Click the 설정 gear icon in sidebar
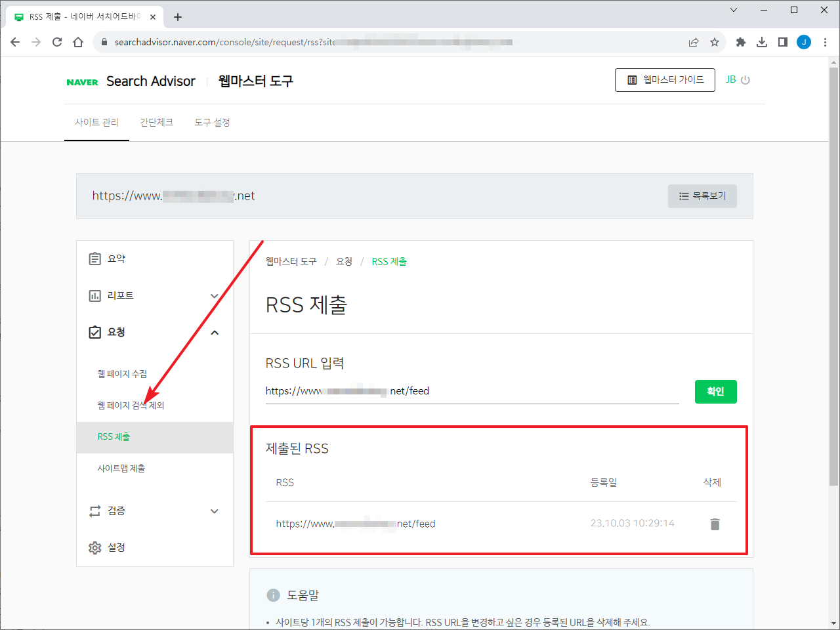The height and width of the screenshot is (630, 840). 95,547
